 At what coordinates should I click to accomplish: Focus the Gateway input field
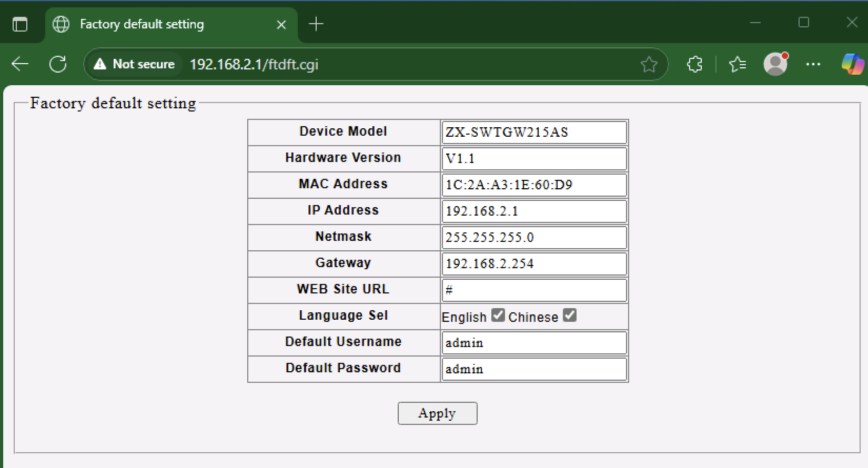pos(534,264)
